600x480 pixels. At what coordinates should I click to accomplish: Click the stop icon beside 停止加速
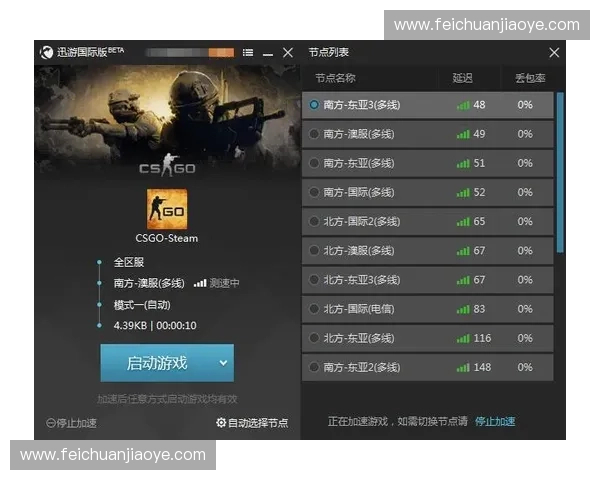(x=51, y=423)
